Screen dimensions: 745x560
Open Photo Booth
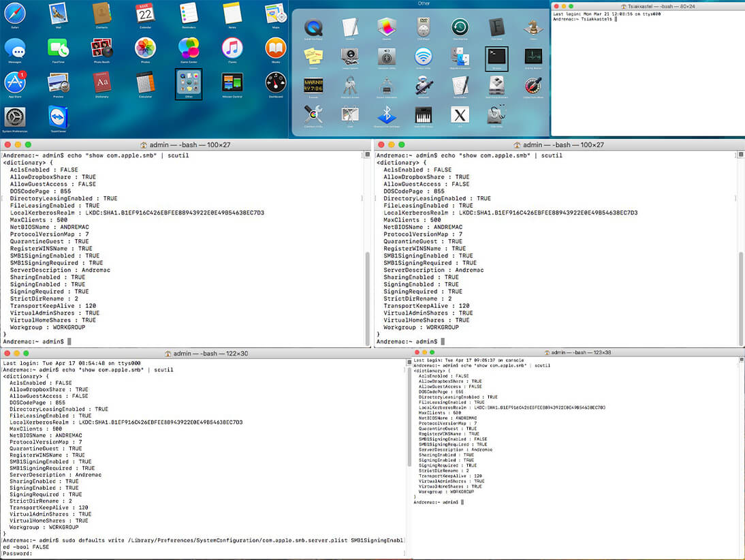click(x=101, y=48)
